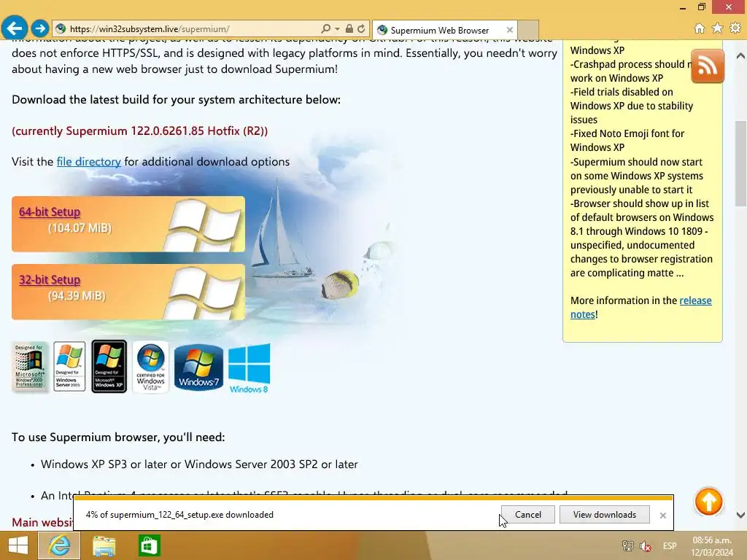Screen dimensions: 747x560
Task: Click the Windows 7 logo badge
Action: coord(198,367)
